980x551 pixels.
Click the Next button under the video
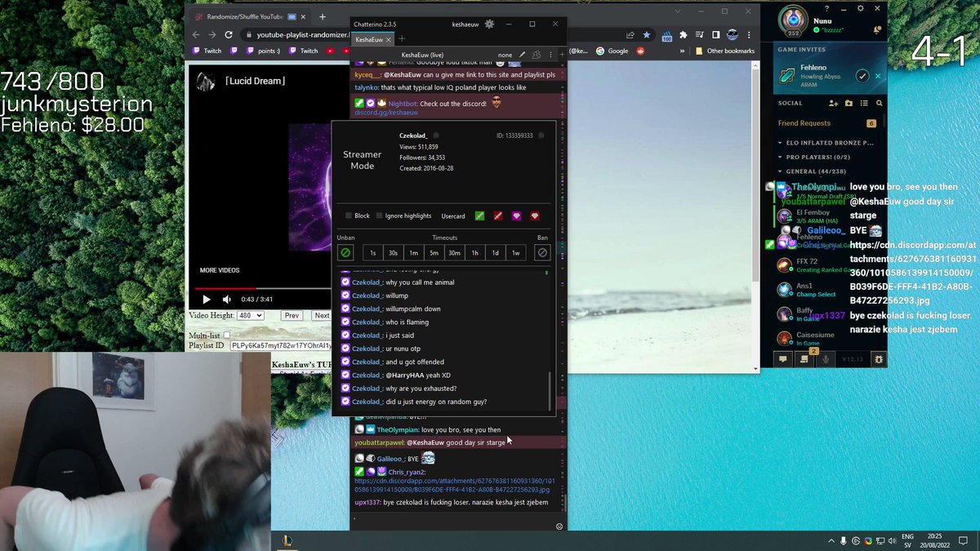tap(322, 315)
